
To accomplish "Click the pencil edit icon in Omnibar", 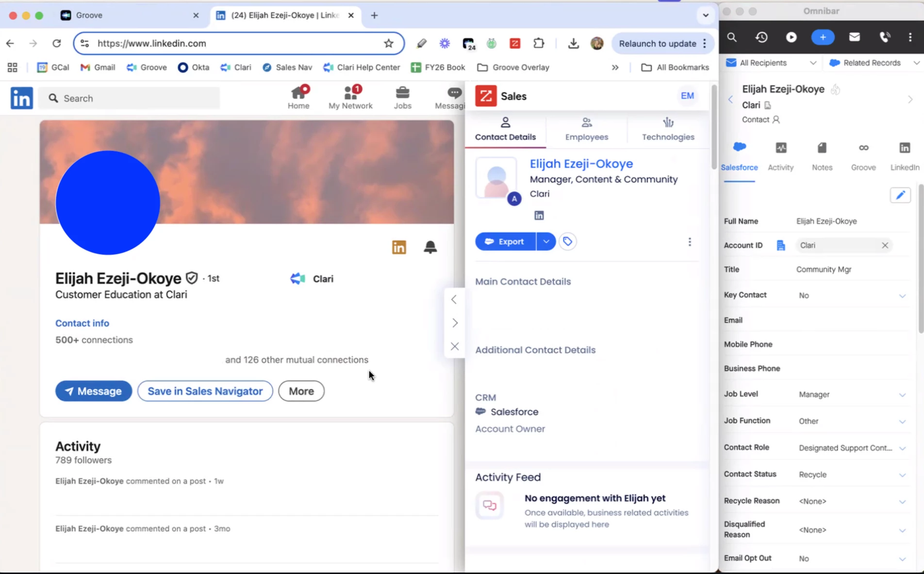I will click(x=900, y=195).
